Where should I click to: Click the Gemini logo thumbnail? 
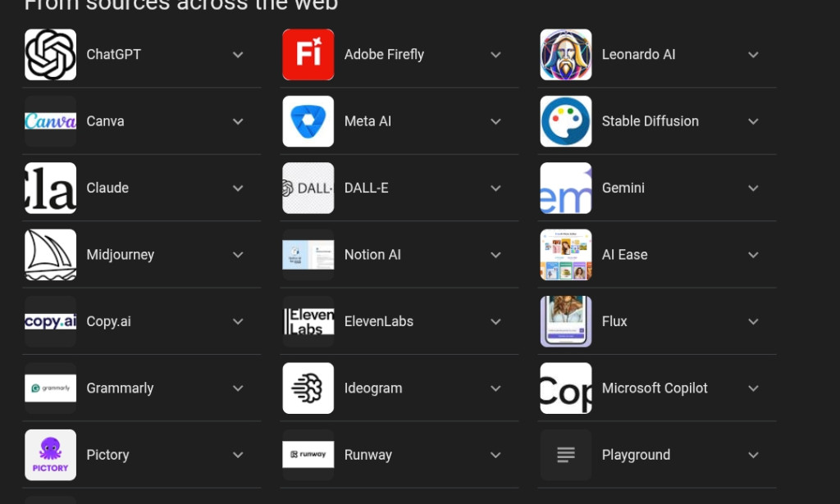click(566, 188)
